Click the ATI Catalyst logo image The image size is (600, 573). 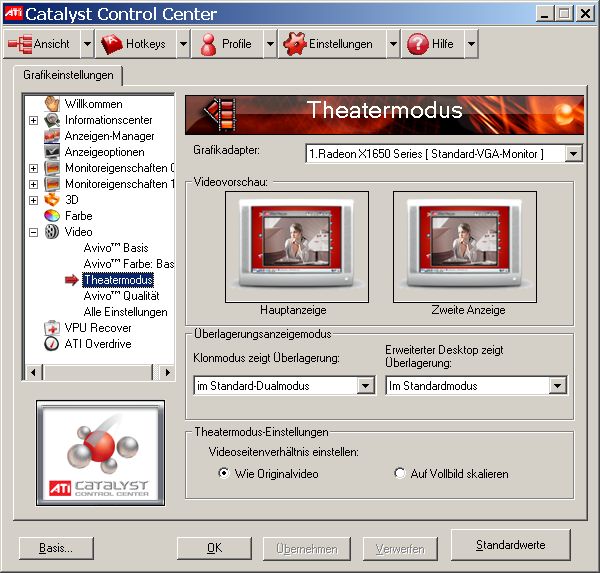100,453
